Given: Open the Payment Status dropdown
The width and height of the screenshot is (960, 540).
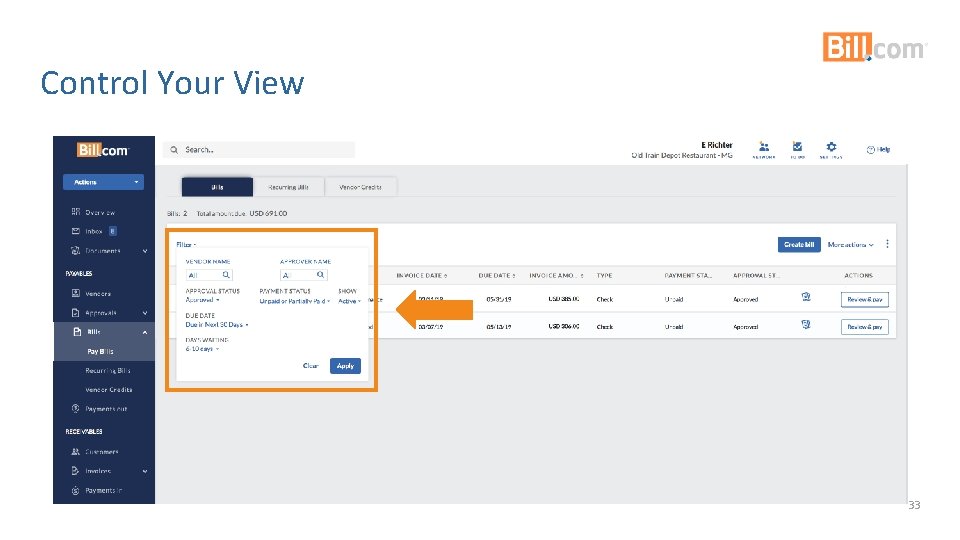Looking at the screenshot, I should click(294, 301).
